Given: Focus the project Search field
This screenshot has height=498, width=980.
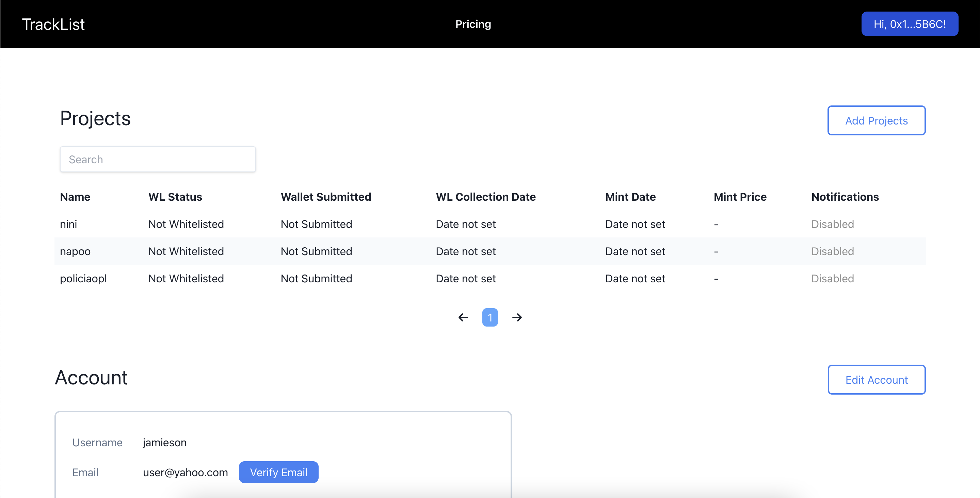Looking at the screenshot, I should (x=158, y=159).
